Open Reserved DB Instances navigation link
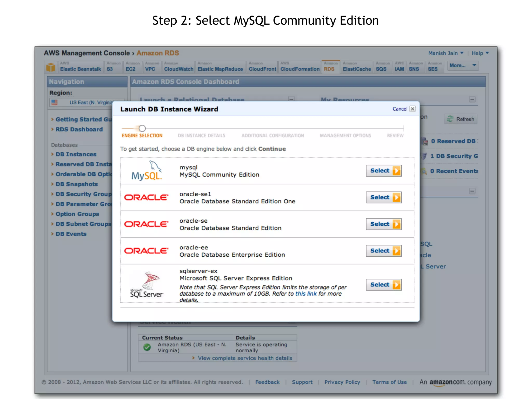 click(84, 164)
